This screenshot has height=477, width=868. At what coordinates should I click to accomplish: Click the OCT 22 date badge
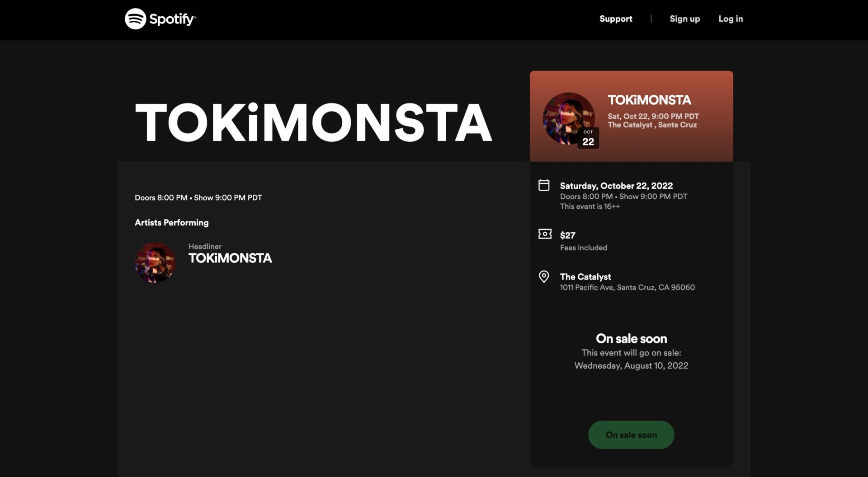[x=588, y=138]
